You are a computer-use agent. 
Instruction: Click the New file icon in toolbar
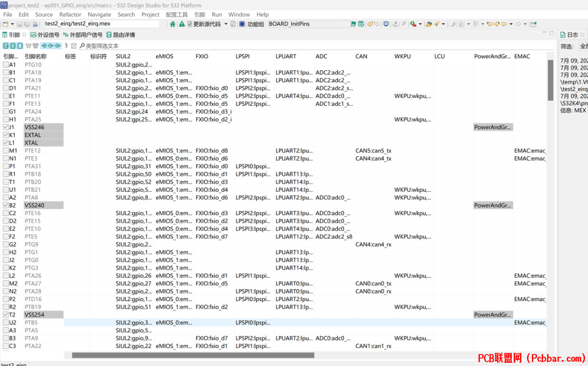[5, 24]
